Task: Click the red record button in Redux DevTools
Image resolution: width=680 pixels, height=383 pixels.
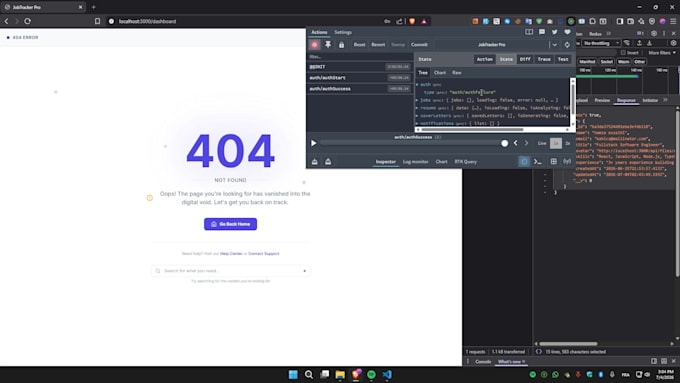Action: [x=315, y=45]
